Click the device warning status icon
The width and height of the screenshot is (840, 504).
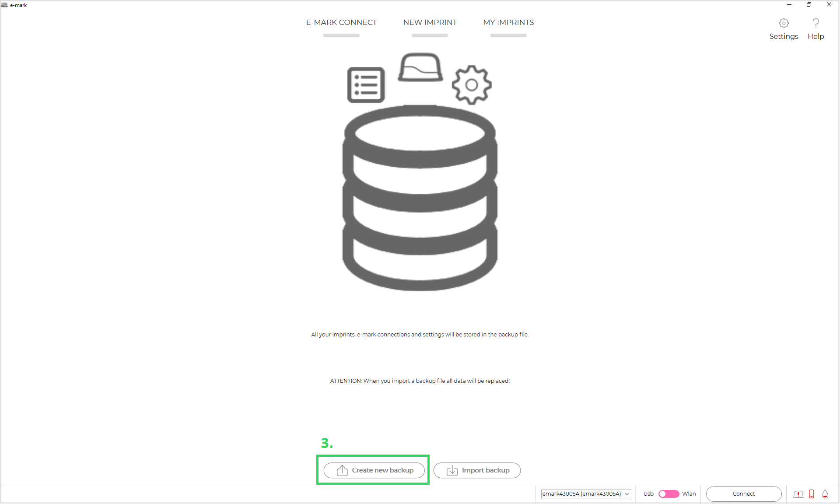pyautogui.click(x=798, y=494)
